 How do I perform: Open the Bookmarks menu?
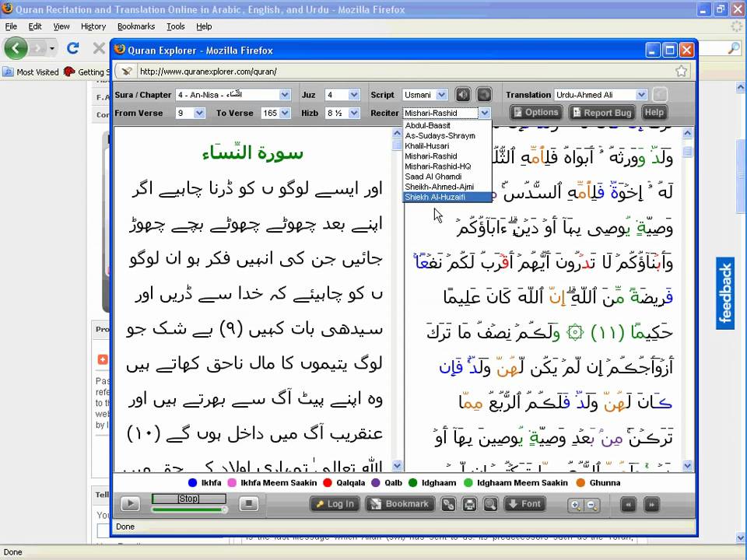[135, 26]
